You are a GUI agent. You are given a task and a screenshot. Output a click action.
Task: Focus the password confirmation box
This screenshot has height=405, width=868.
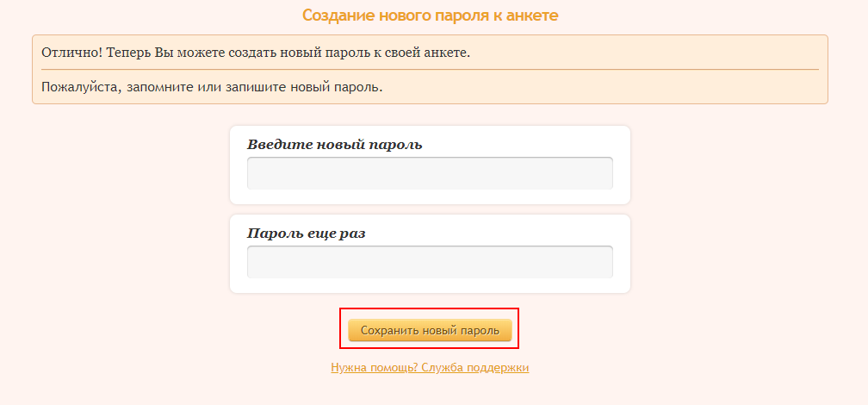pos(430,262)
